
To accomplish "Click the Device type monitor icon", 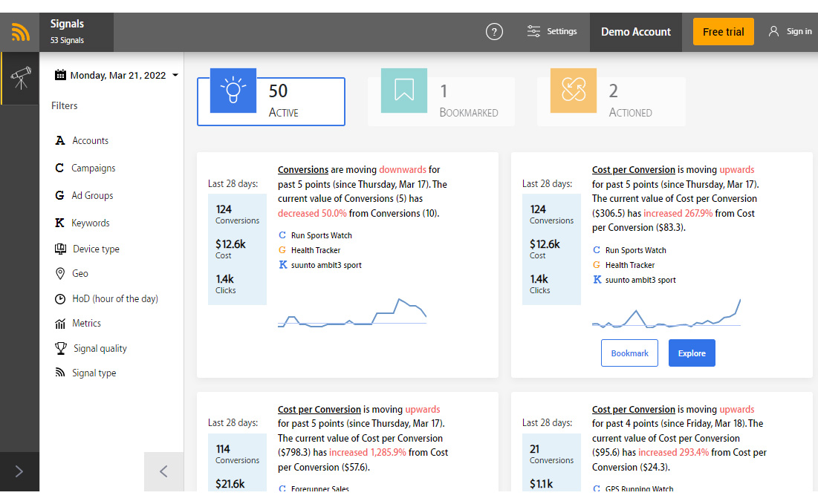I will click(60, 249).
